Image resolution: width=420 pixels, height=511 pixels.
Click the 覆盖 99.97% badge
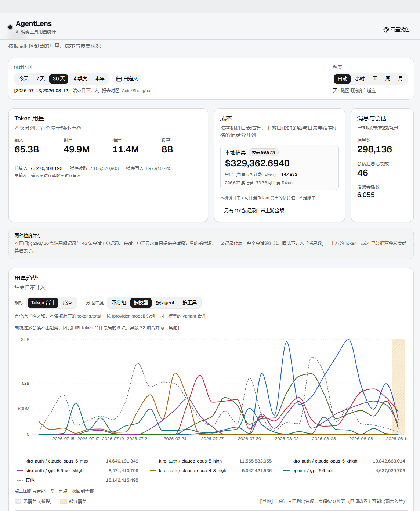coord(264,152)
